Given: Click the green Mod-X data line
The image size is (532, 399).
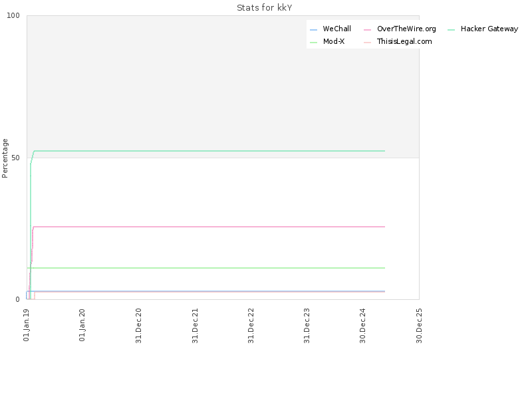Looking at the screenshot, I should click(x=206, y=268).
